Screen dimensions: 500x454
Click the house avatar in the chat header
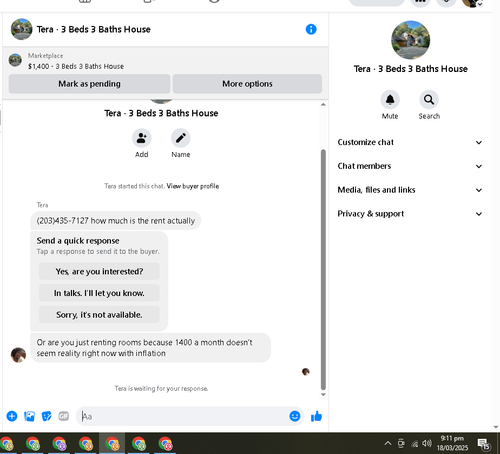pos(22,29)
